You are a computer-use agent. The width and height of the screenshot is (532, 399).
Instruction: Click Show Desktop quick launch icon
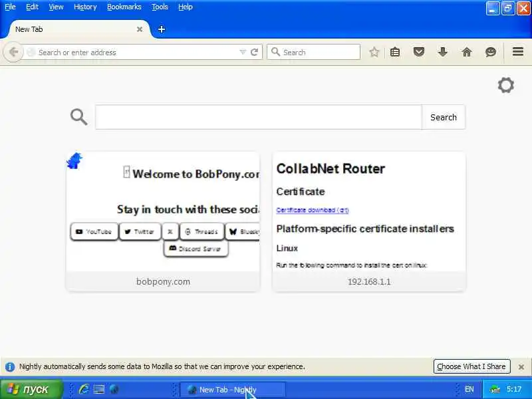click(x=99, y=389)
